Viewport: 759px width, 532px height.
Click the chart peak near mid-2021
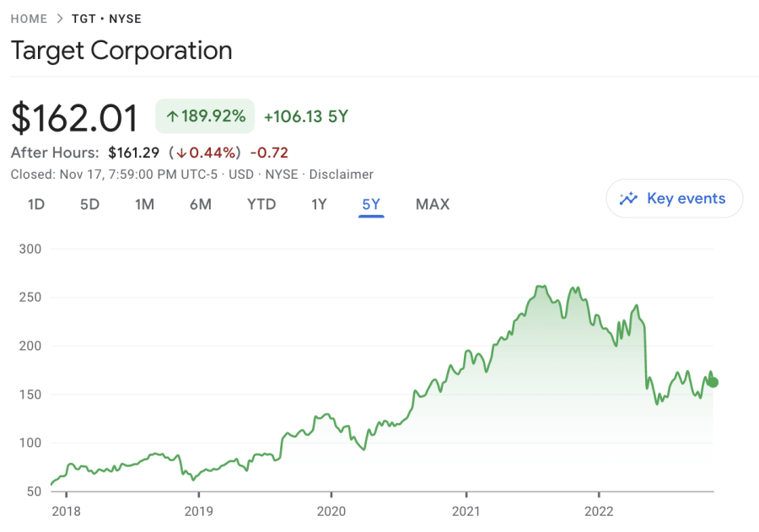pyautogui.click(x=541, y=287)
